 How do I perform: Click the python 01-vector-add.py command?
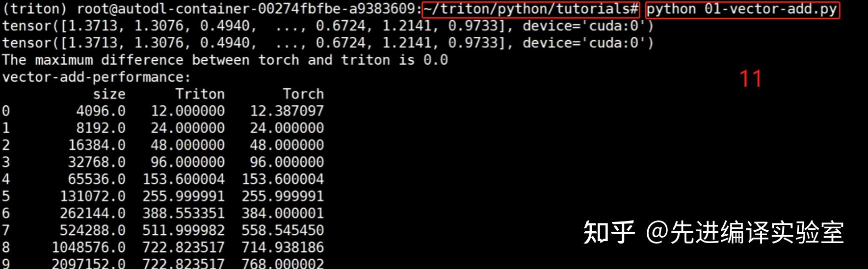[741, 9]
